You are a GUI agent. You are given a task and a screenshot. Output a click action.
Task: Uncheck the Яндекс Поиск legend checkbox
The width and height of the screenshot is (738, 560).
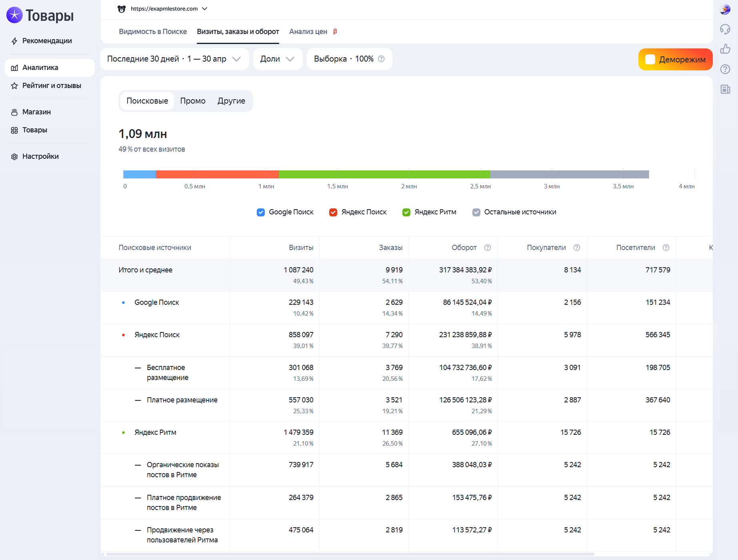[x=333, y=212]
